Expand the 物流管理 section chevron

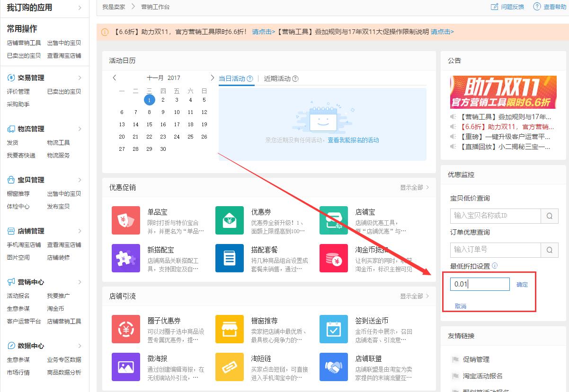point(80,129)
